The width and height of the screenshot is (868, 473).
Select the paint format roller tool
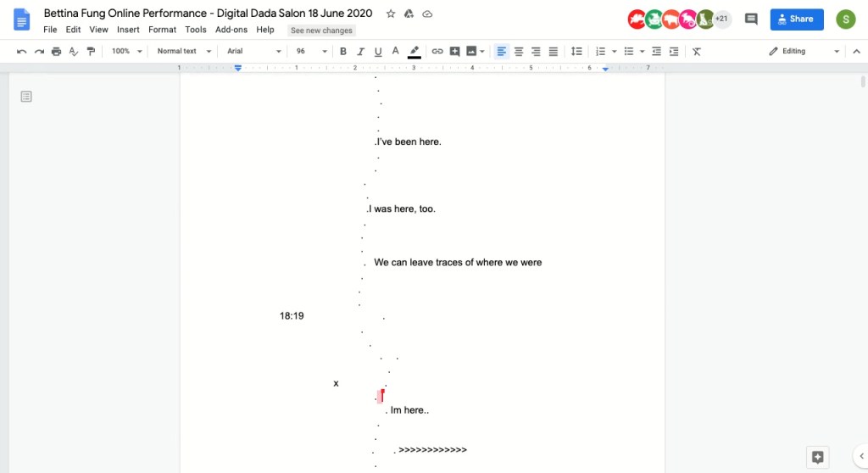[x=91, y=52]
